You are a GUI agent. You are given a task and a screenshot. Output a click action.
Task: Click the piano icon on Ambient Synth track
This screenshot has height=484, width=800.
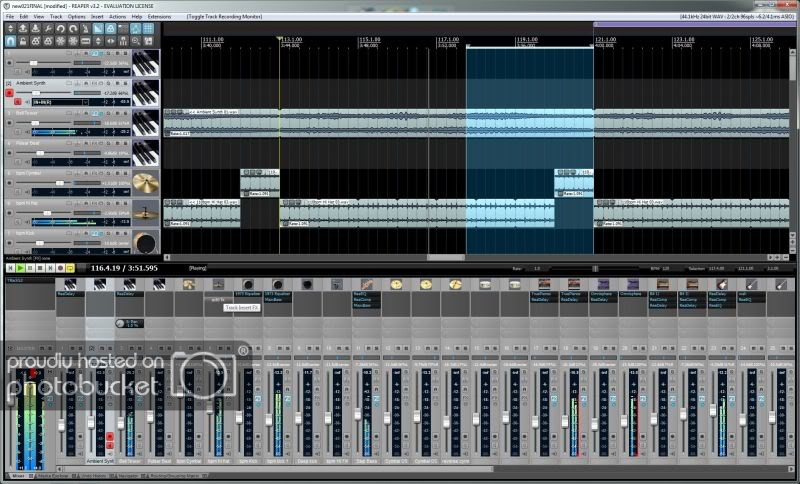coord(147,93)
